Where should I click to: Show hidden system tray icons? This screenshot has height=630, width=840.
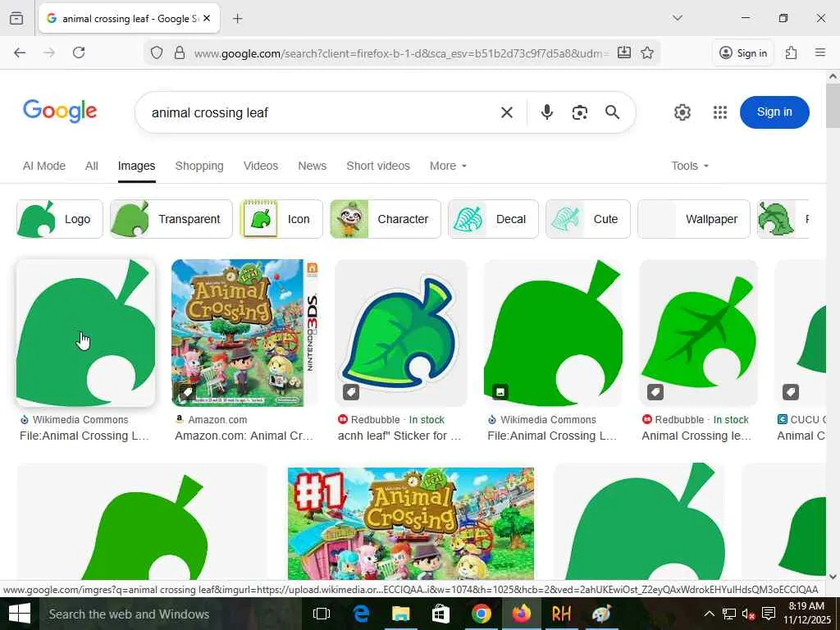(709, 614)
